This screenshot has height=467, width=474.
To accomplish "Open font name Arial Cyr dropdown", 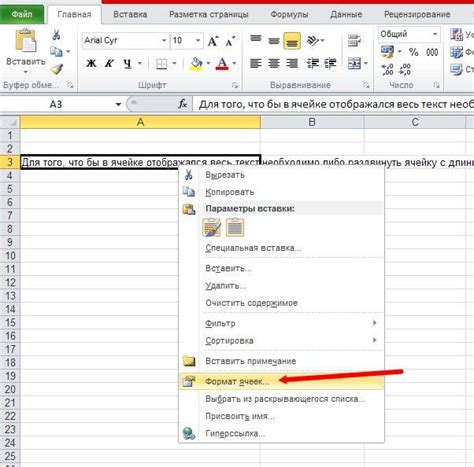I will [x=164, y=40].
